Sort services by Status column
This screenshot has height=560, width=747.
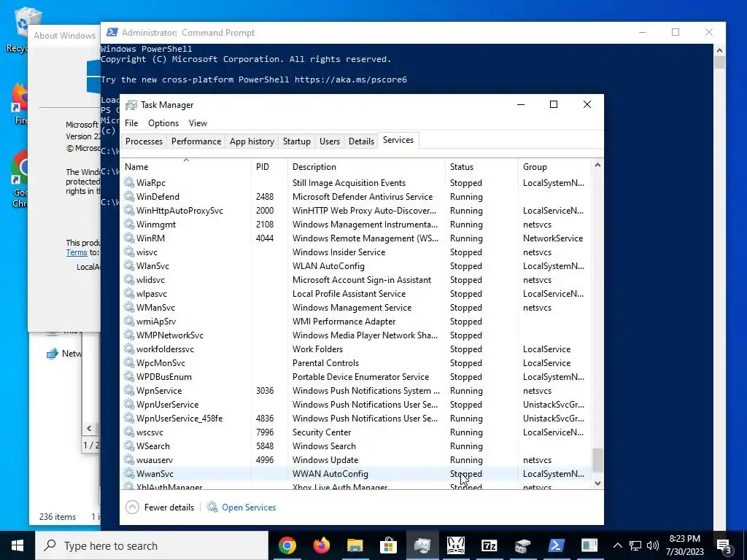481,167
